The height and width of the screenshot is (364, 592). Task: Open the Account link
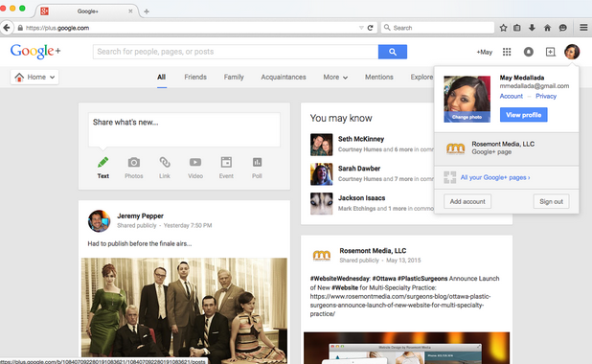pos(512,96)
